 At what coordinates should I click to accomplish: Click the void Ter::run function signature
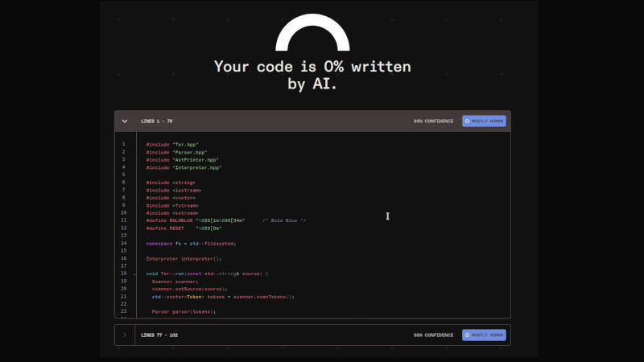207,274
